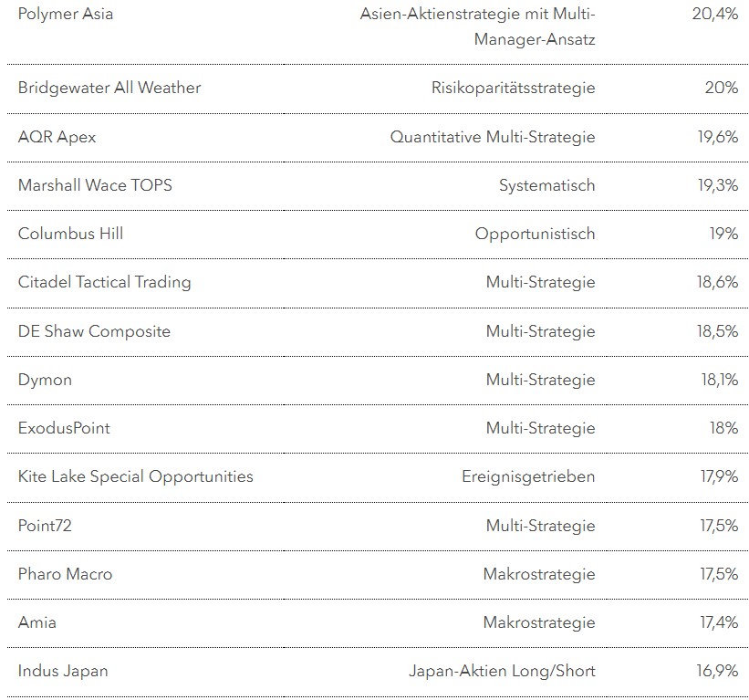
Task: Click the Polymer Asia fund name
Action: (x=66, y=15)
